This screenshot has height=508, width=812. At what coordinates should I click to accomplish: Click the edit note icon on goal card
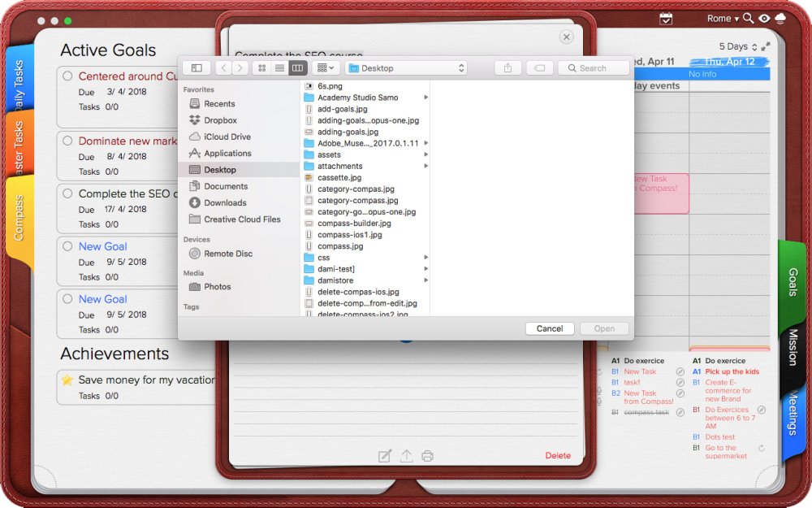point(385,456)
